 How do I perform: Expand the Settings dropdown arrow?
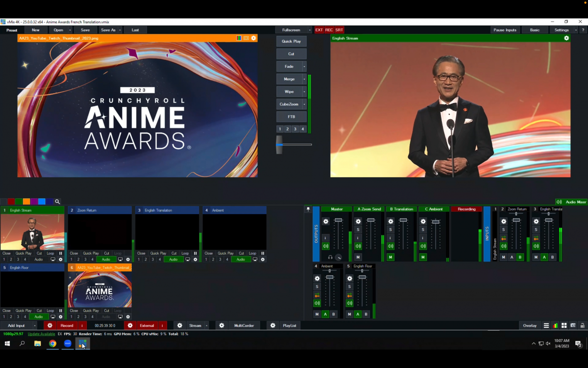(x=576, y=30)
